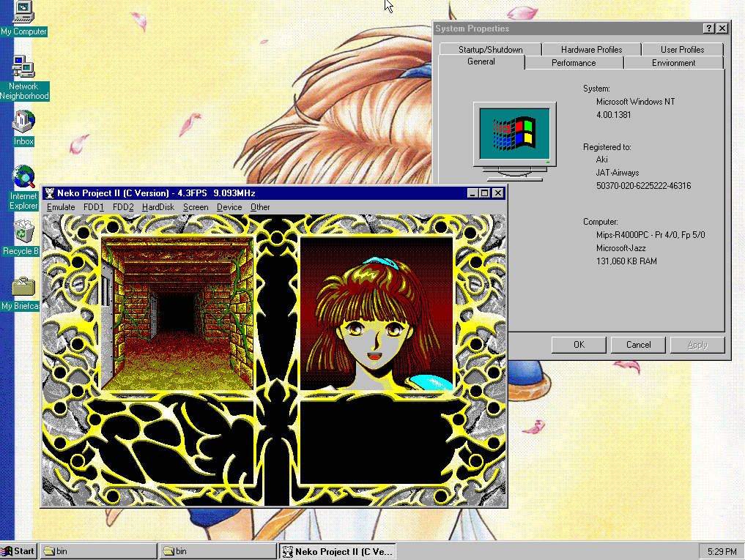Viewport: 745px width, 560px height.
Task: Open the Emulate menu
Action: (x=61, y=207)
